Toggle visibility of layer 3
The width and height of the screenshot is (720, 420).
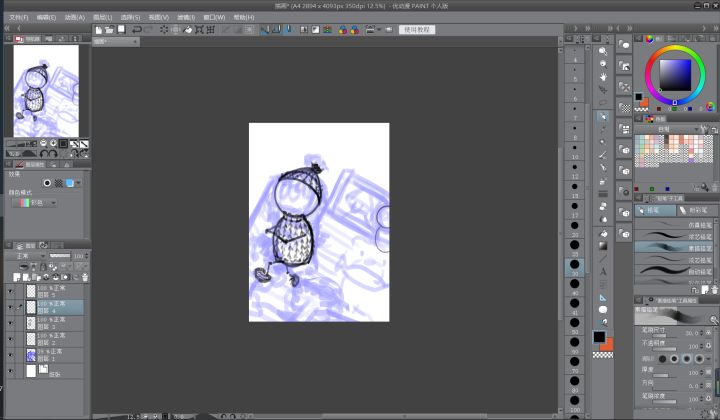point(10,323)
